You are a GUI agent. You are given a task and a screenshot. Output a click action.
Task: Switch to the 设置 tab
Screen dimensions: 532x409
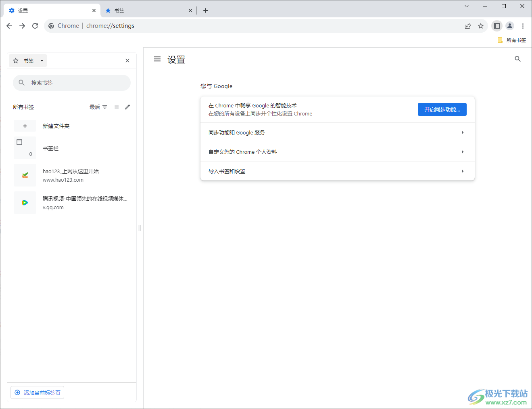51,11
